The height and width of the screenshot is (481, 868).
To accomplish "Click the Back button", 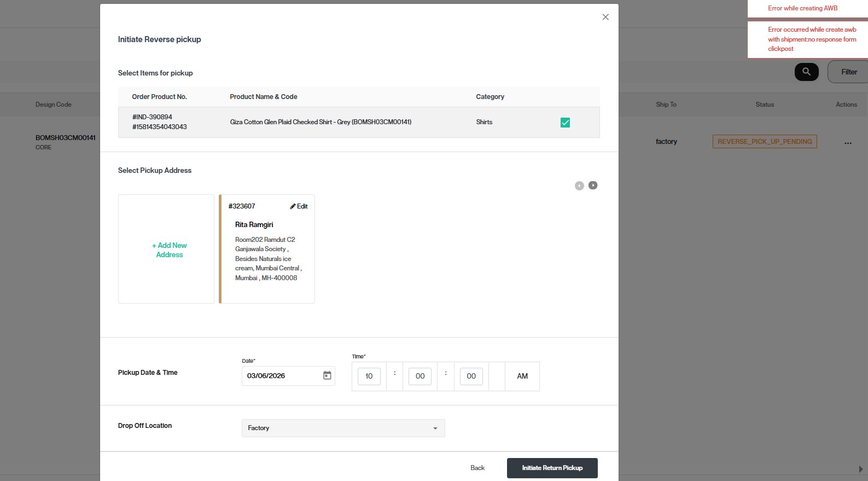I will 477,468.
